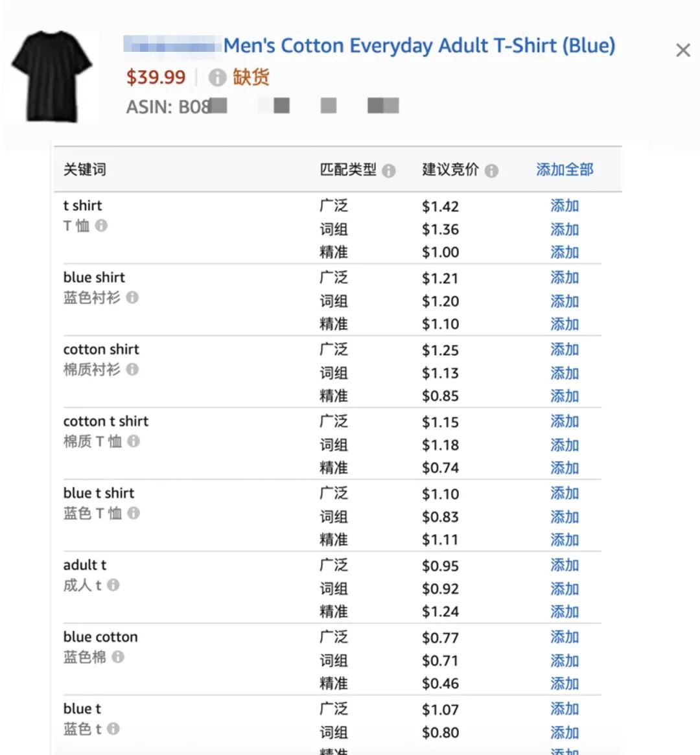Add phrase match cotton shirt keyword at $1.13
The height and width of the screenshot is (755, 700).
(x=565, y=373)
